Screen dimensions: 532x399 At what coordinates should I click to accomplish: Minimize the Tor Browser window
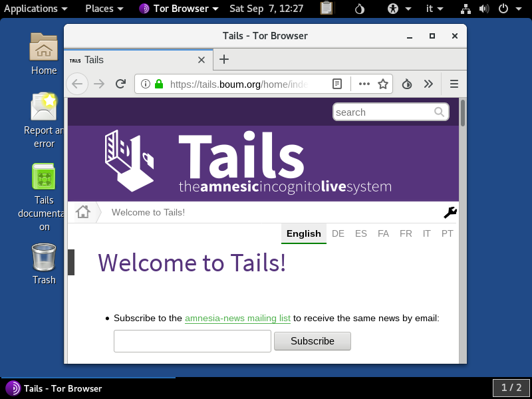click(x=410, y=36)
